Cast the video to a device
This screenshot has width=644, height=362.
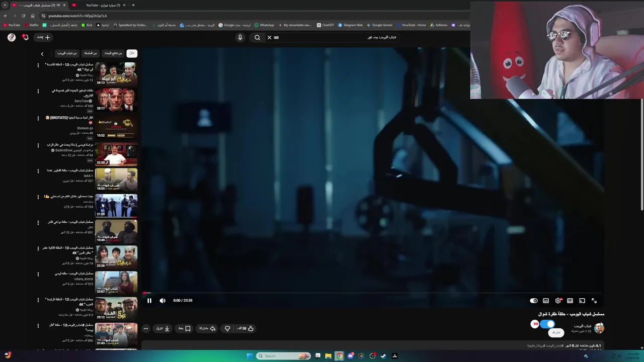tap(582, 301)
